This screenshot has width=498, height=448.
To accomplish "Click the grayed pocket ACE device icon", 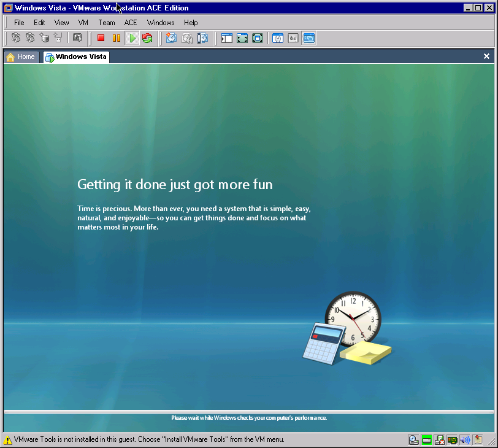I will tap(58, 38).
